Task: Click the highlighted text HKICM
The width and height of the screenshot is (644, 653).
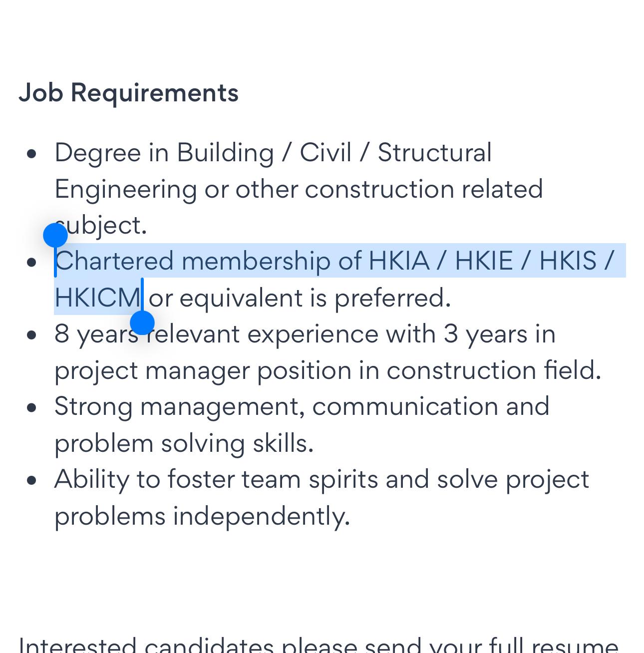Action: [97, 298]
